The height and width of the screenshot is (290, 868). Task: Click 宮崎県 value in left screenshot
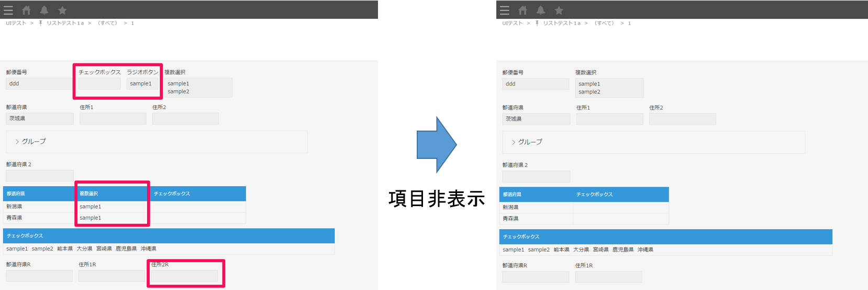[x=104, y=249]
